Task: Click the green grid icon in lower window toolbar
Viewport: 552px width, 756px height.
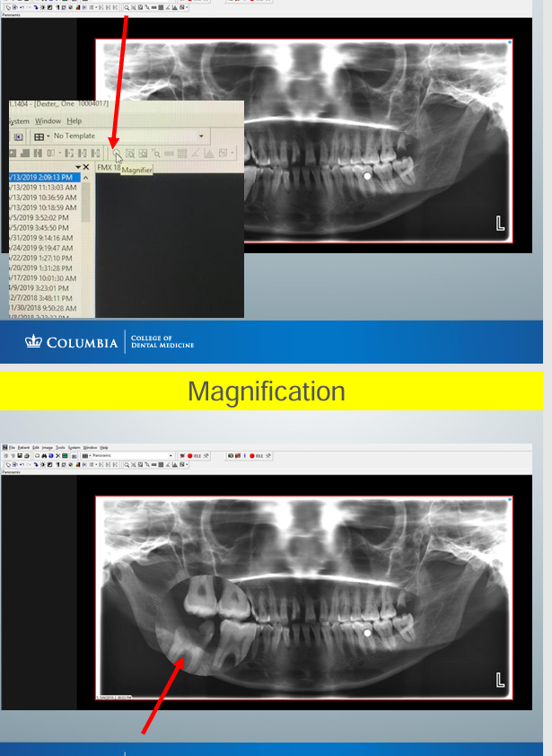Action: point(65,455)
